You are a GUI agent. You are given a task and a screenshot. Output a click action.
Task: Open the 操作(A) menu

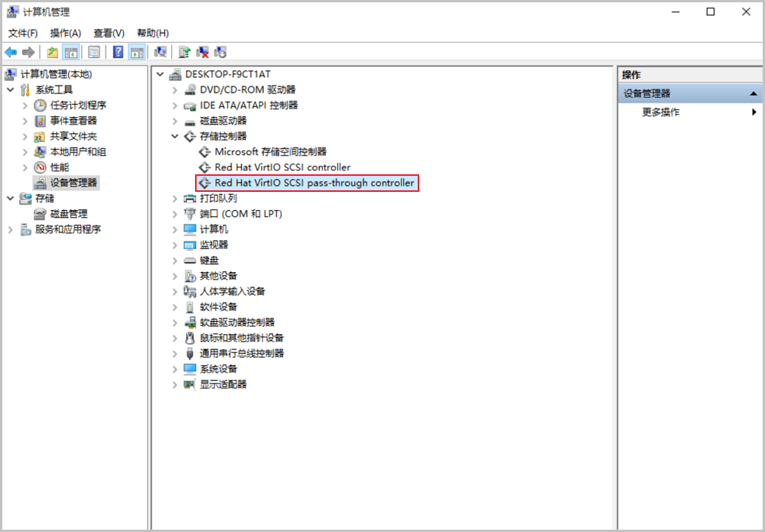tap(65, 33)
